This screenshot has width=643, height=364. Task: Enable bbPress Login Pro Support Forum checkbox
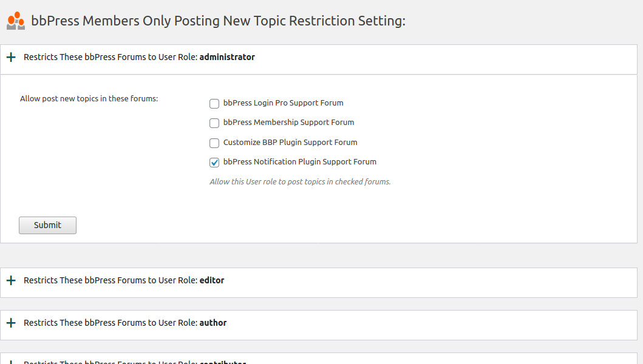click(214, 103)
